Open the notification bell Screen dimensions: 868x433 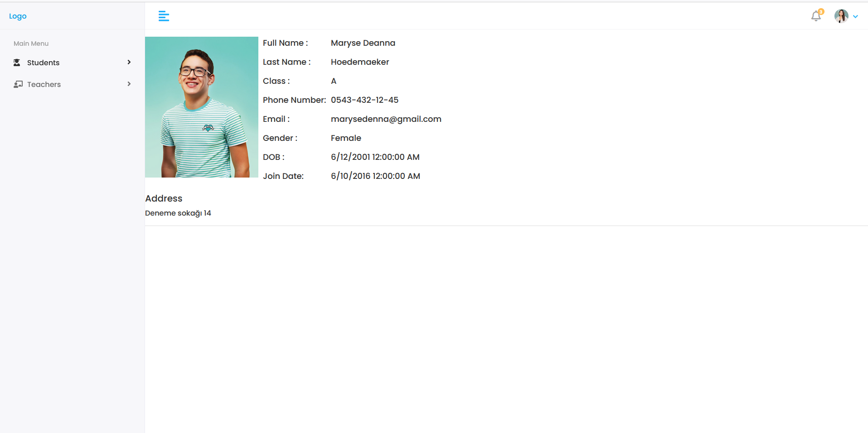pyautogui.click(x=816, y=16)
